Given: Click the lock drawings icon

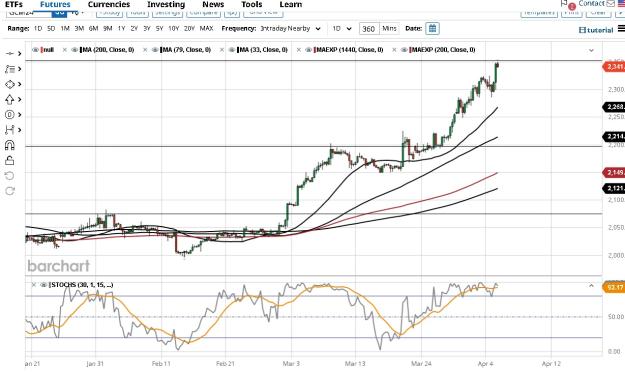Looking at the screenshot, I should [x=10, y=160].
